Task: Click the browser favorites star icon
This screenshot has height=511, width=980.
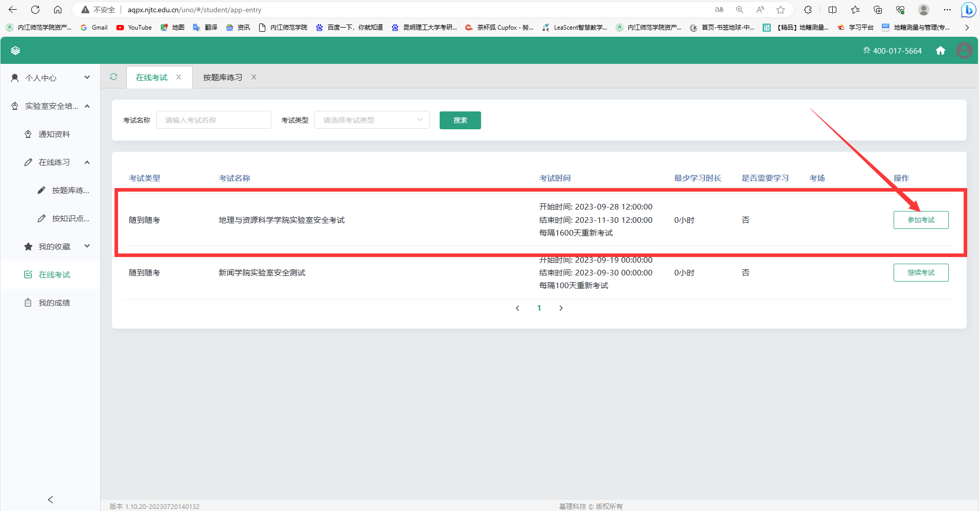Action: pos(780,10)
